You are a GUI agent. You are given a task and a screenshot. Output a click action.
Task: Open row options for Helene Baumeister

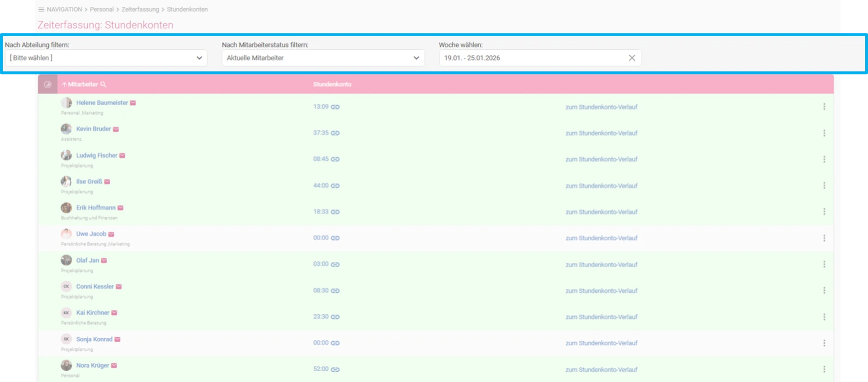(824, 107)
